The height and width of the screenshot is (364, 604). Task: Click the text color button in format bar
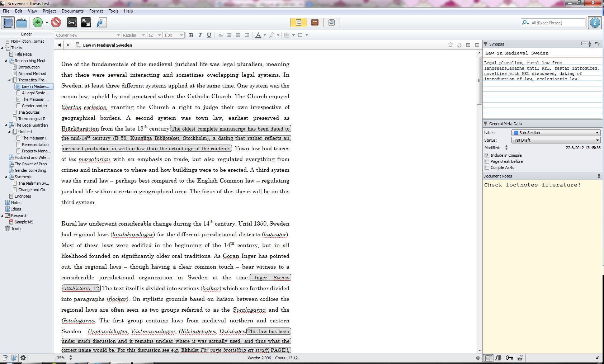tap(258, 35)
